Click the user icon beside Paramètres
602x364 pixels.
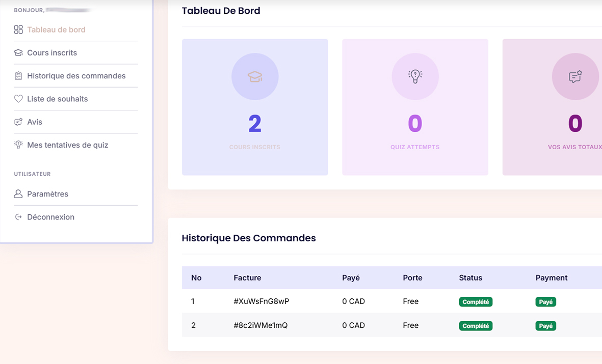tap(18, 194)
